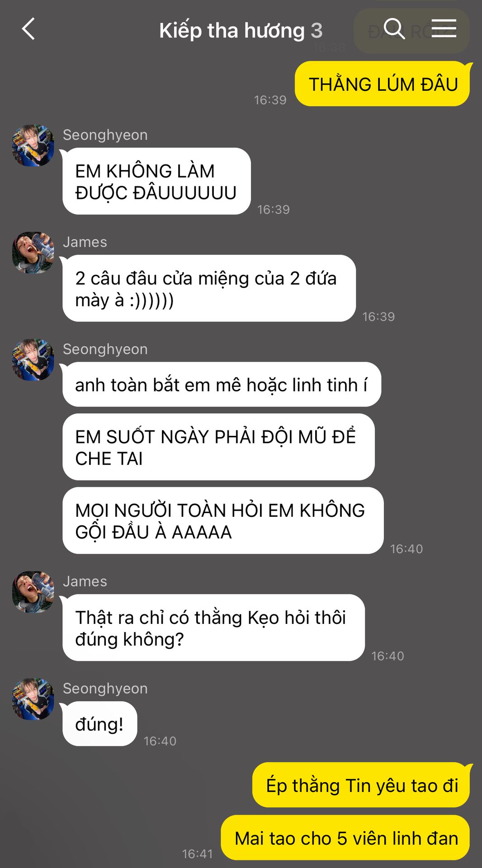The height and width of the screenshot is (868, 482).
Task: Select the 'Ép thằng Tin yêu tao đi' bubble
Action: (361, 785)
